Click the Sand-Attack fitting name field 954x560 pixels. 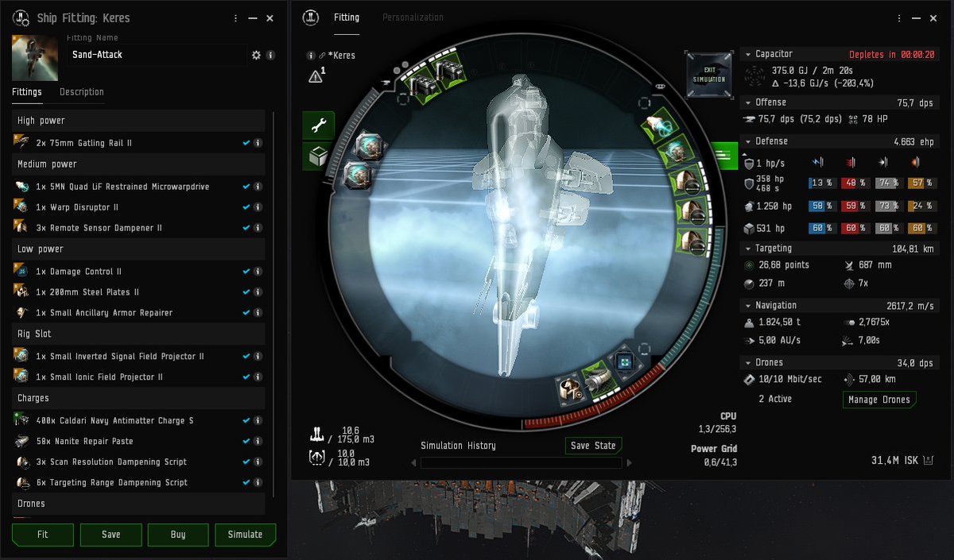pyautogui.click(x=157, y=55)
